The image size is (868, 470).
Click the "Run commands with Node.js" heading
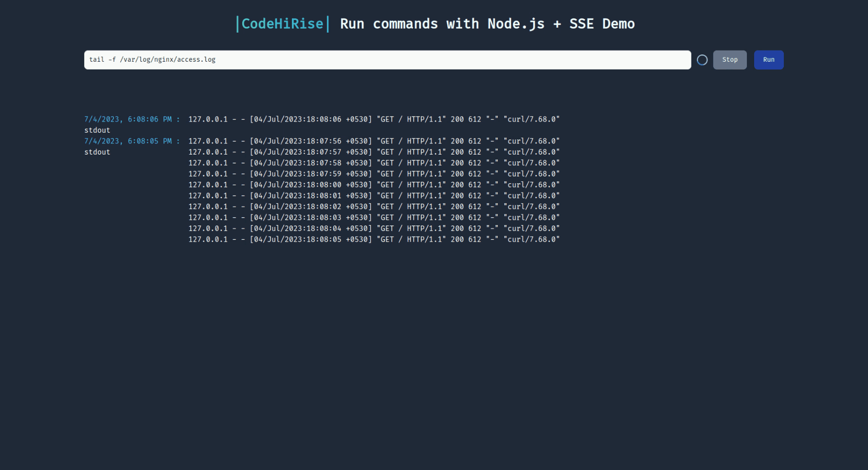point(487,24)
